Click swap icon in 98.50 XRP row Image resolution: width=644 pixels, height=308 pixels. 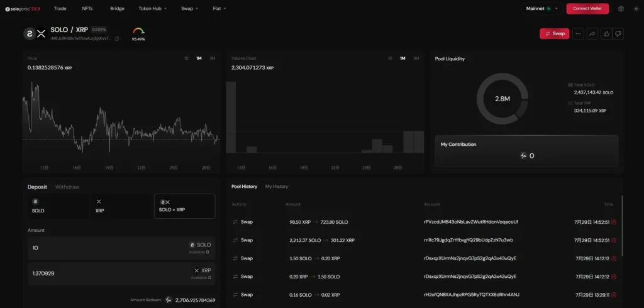(x=235, y=222)
